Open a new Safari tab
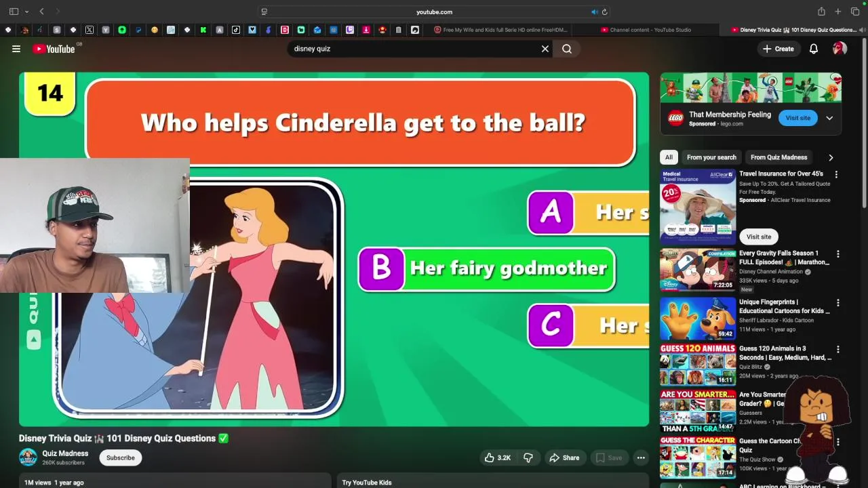Viewport: 868px width, 488px height. pyautogui.click(x=838, y=12)
